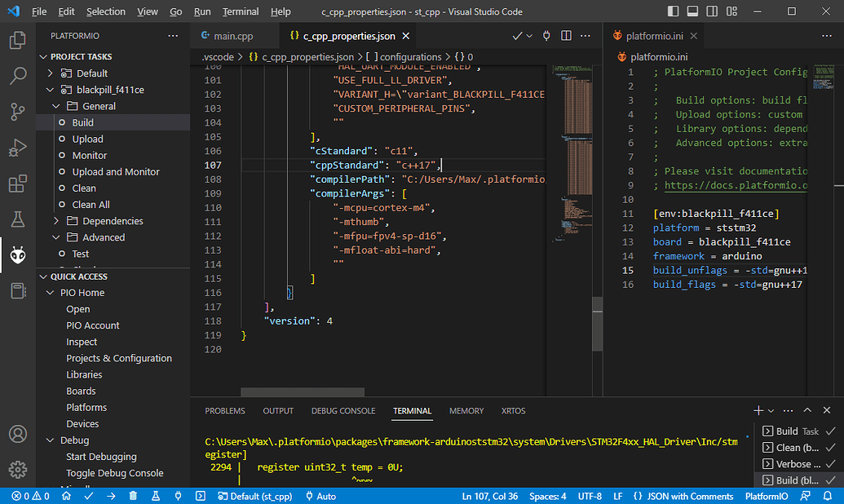Click the PlatformIO Upload arrow in status bar
Viewport: 844px width, 504px height.
111,496
